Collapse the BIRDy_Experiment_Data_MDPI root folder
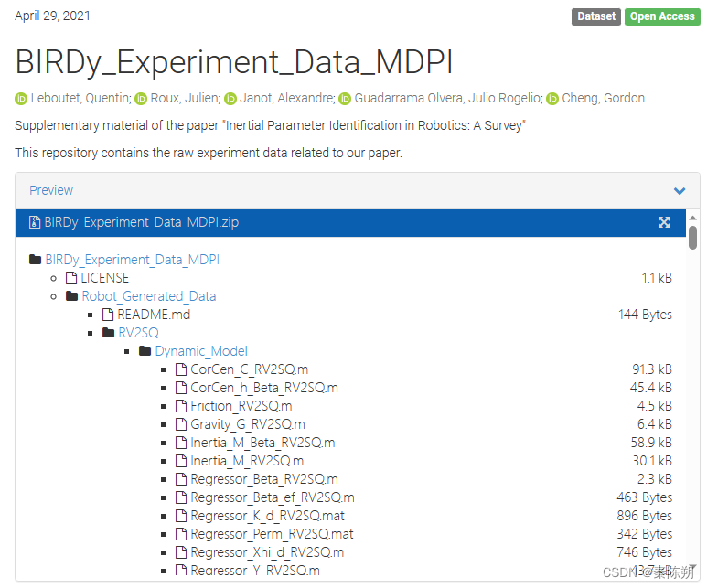 (x=132, y=260)
